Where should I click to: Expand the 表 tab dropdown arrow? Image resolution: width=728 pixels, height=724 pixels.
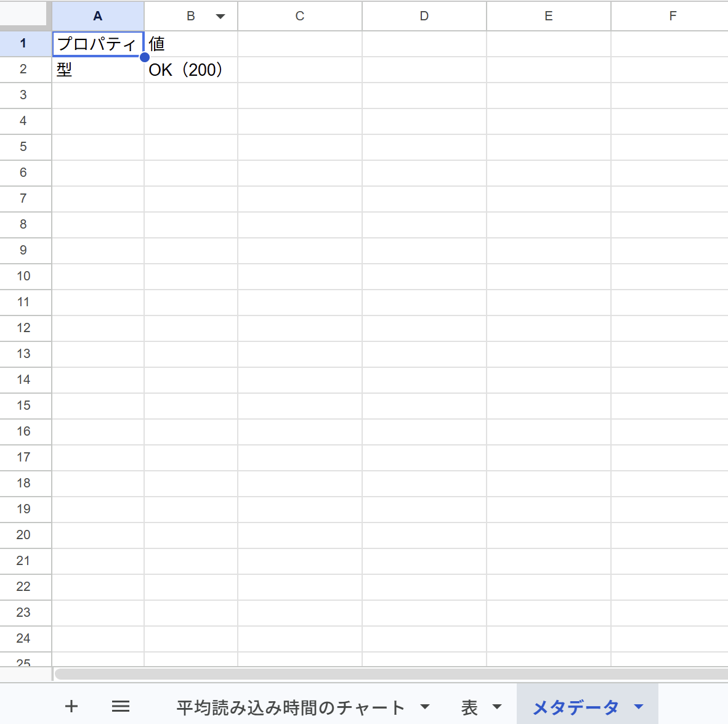pyautogui.click(x=497, y=707)
